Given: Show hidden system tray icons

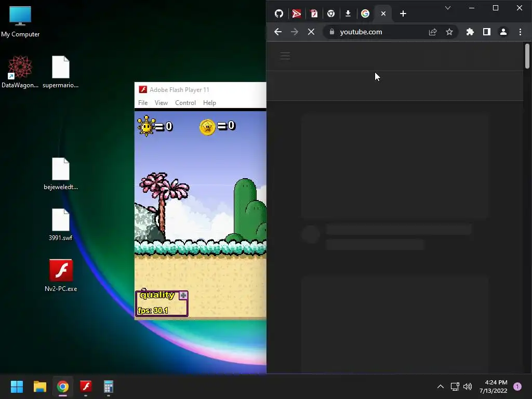Looking at the screenshot, I should (441, 387).
